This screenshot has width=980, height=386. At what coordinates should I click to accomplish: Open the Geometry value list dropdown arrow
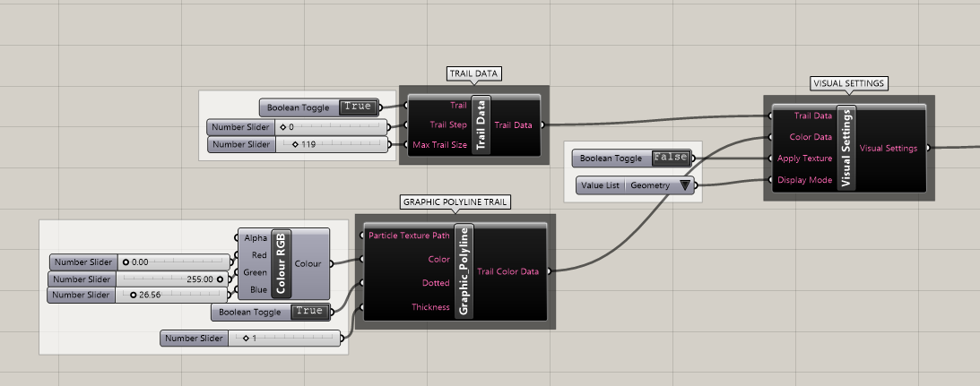685,184
